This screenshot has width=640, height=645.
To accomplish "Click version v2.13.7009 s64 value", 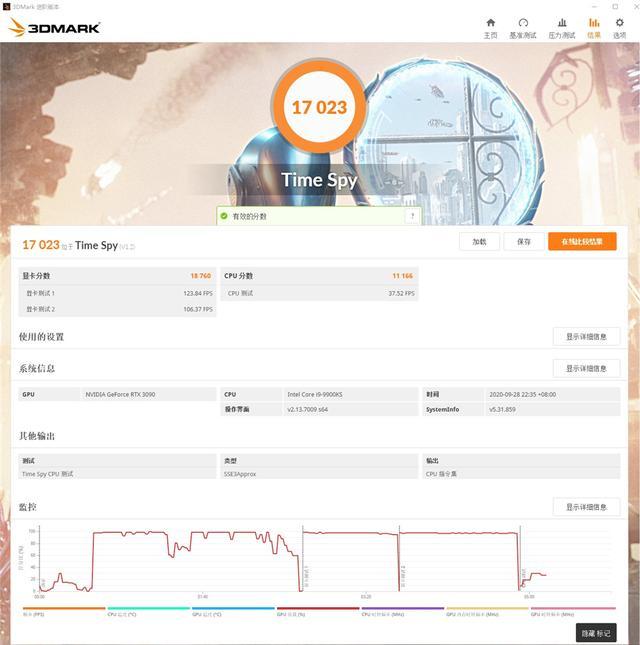I will point(308,409).
